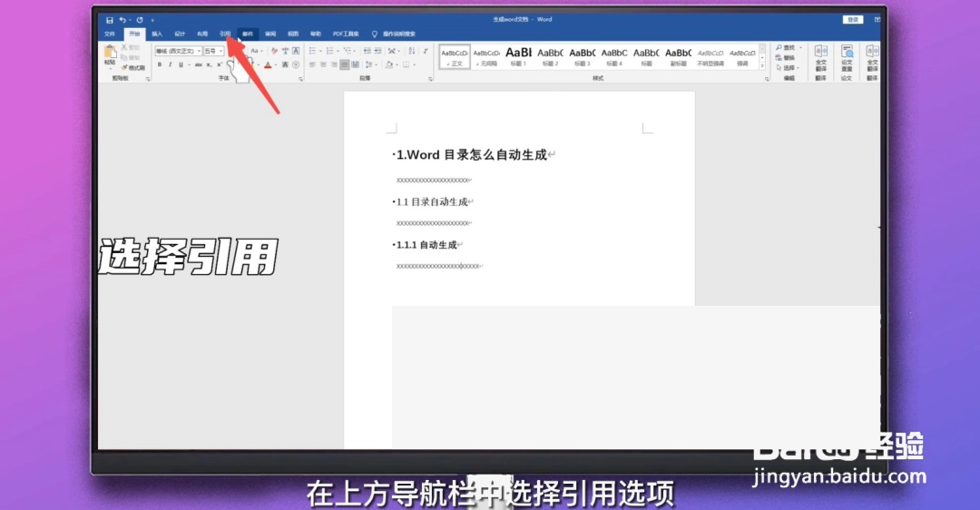This screenshot has width=980, height=510.
Task: Apply the 正文 (Normal) style
Action: tap(455, 57)
